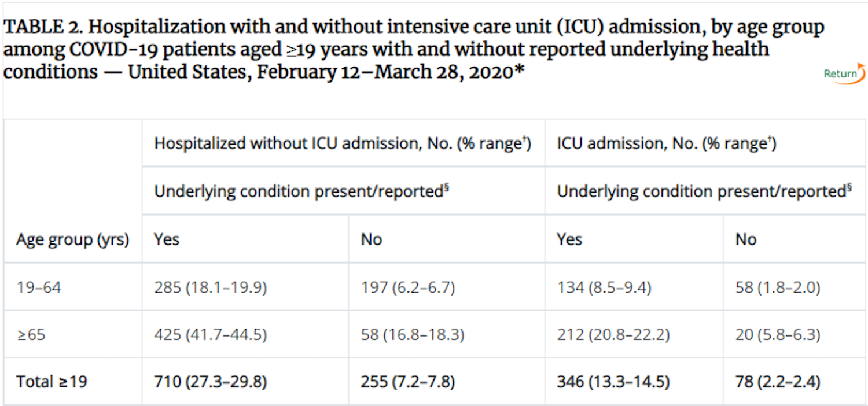Viewport: 868px width, 406px height.
Task: Click cell 212 (20.8–22.2)
Action: click(613, 334)
